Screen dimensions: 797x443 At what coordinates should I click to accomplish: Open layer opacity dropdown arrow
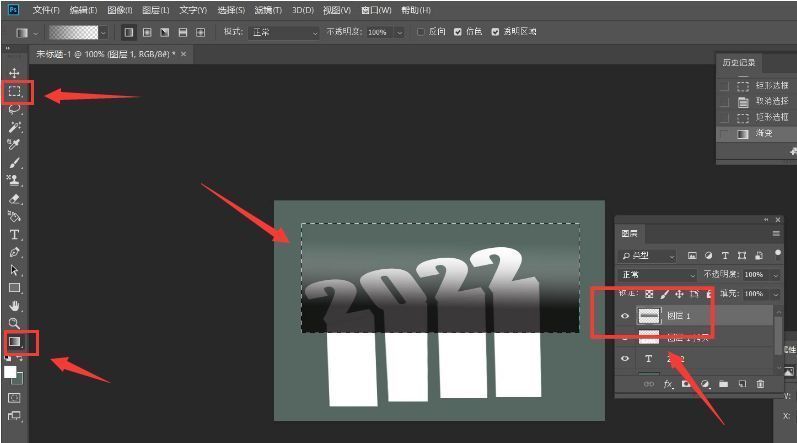coord(776,275)
